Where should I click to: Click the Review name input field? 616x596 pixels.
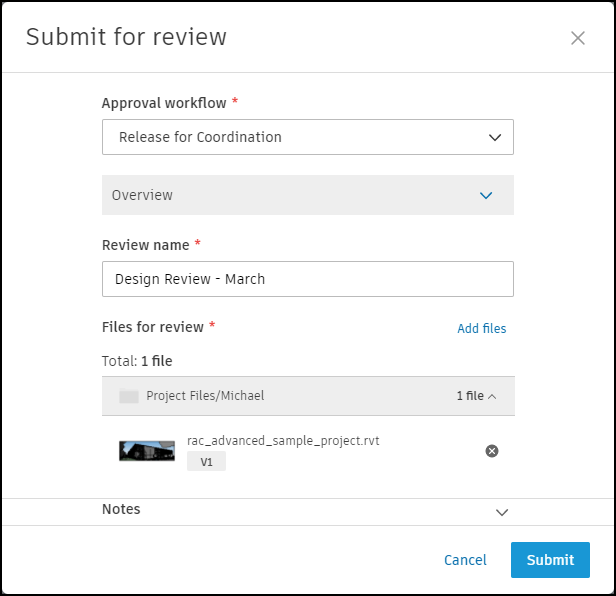coord(308,279)
